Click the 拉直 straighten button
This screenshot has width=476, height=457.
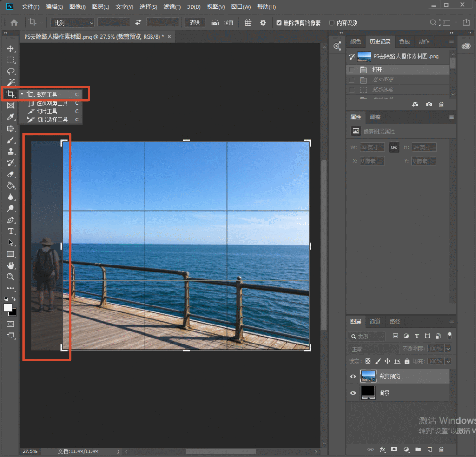coord(223,23)
